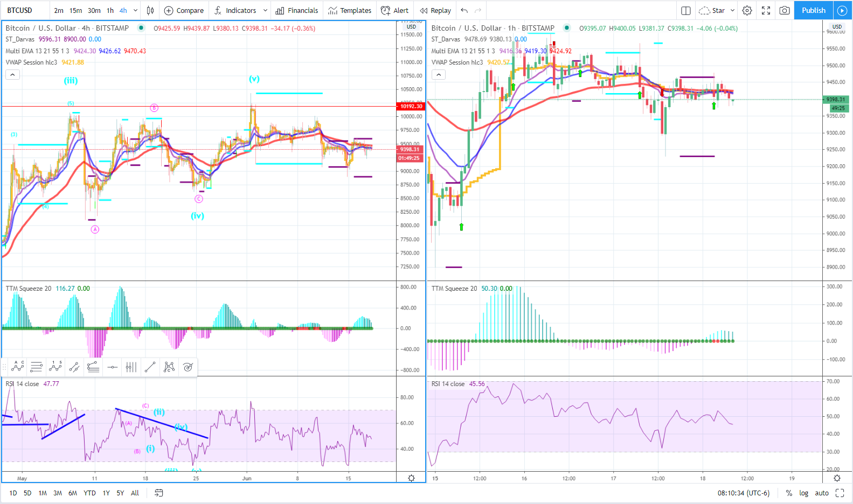This screenshot has width=853, height=504.
Task: Select the trend-based Fib extension tool
Action: point(93,367)
